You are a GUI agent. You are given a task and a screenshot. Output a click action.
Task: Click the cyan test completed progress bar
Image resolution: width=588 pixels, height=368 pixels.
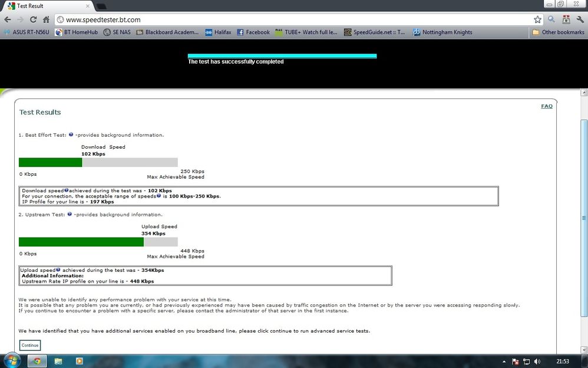point(282,56)
